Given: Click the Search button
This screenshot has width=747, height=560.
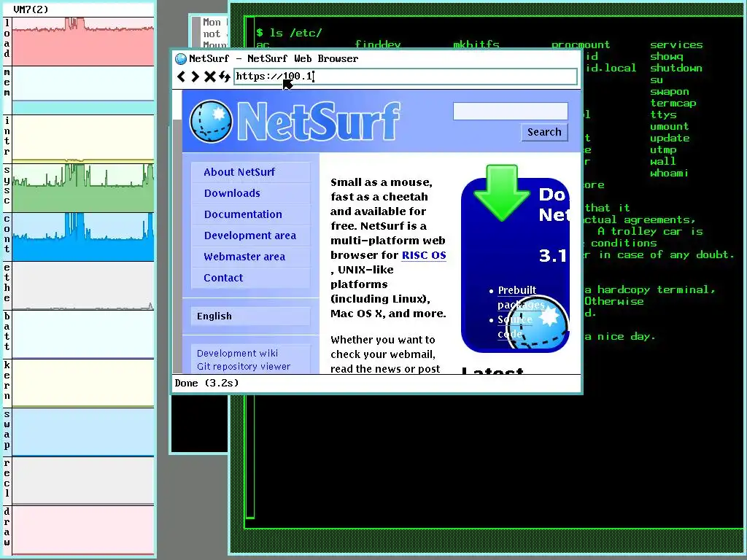Looking at the screenshot, I should click(544, 132).
